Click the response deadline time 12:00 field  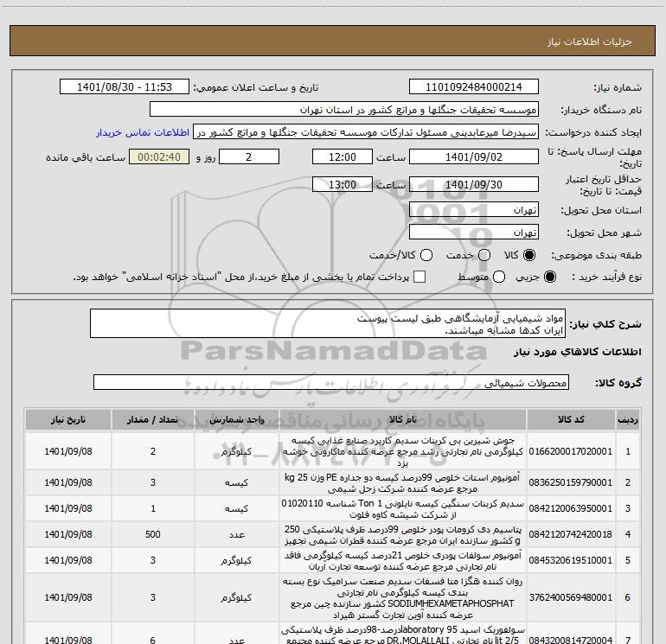[x=343, y=156]
